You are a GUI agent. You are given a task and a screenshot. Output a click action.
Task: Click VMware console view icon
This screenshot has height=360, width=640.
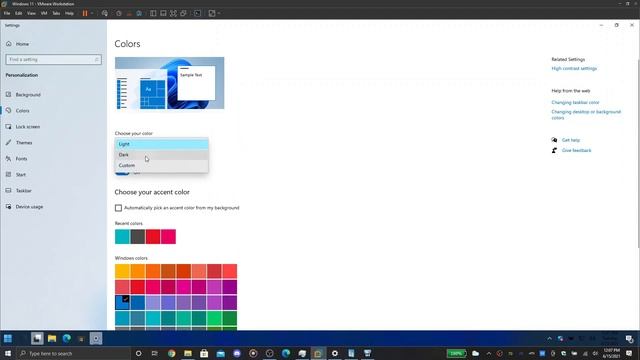(x=198, y=13)
